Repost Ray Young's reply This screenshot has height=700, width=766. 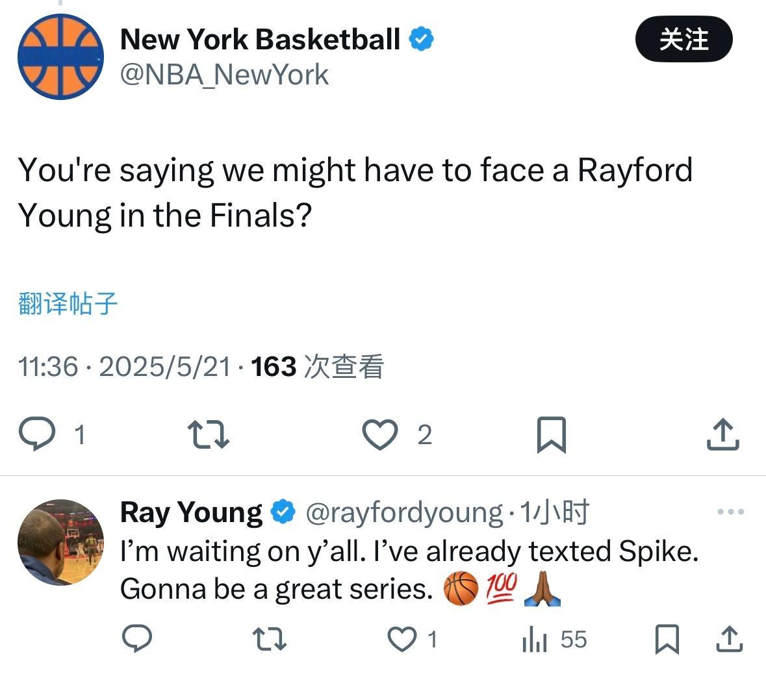(269, 639)
